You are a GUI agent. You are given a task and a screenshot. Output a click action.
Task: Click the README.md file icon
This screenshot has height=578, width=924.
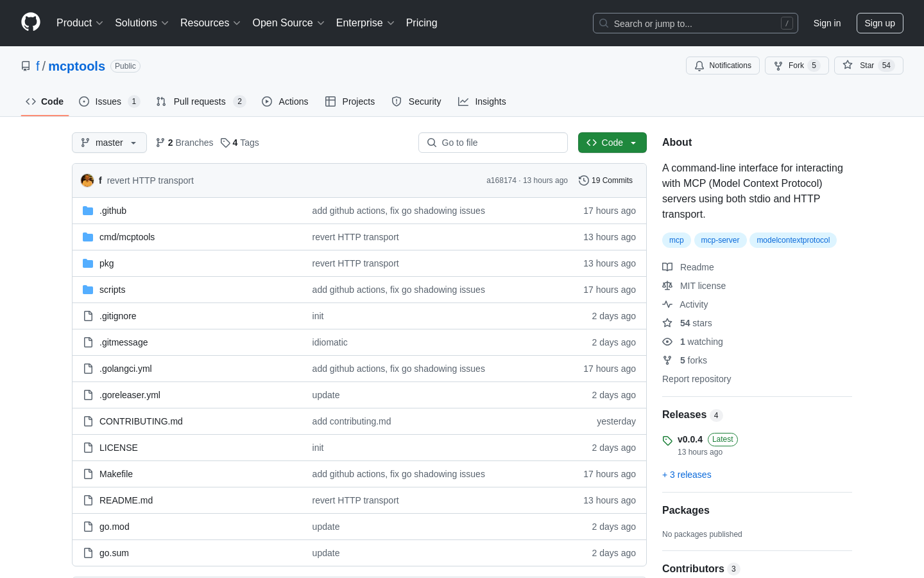[88, 500]
